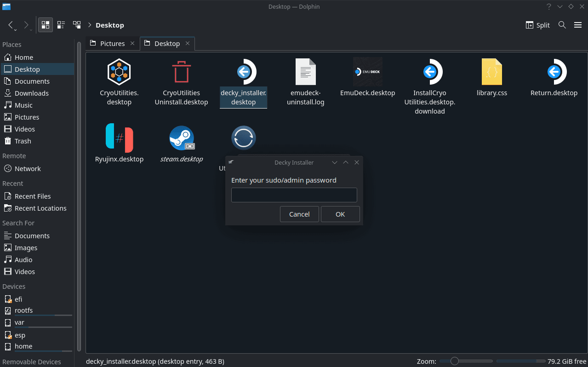Search for Videos under Search For

coord(37,272)
